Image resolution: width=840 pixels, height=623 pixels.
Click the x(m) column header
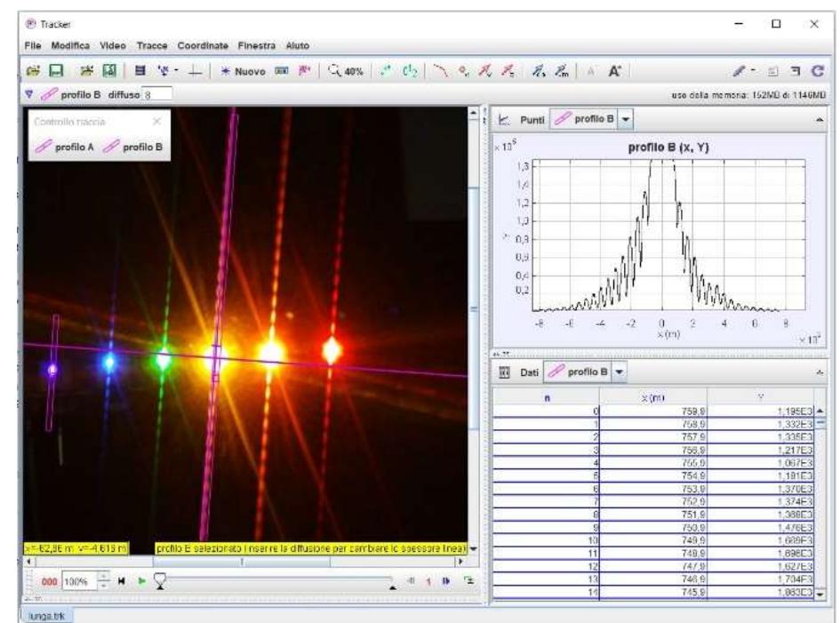tap(653, 398)
